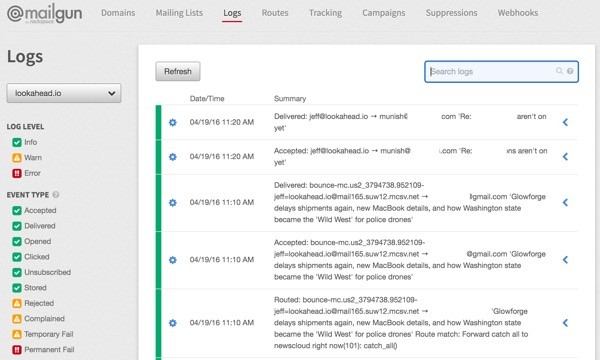This screenshot has width=600, height=360.
Task: Expand the 11:10 AM Delivered log entry chevron
Action: 565,203
